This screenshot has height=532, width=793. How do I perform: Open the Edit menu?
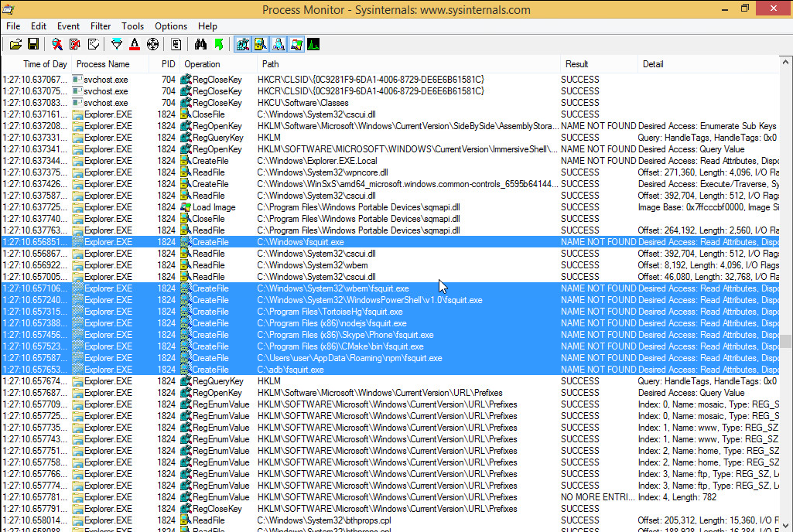click(39, 26)
